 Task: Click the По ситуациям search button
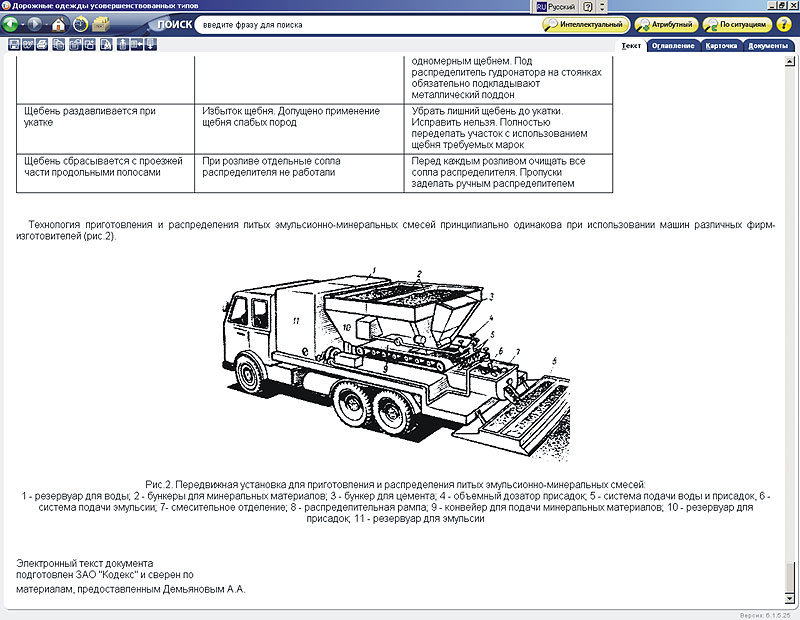pos(738,24)
